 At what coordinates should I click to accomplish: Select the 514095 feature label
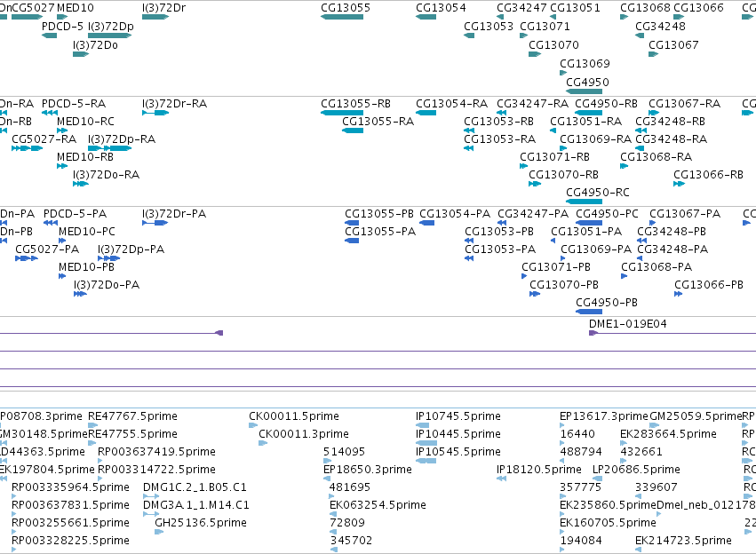(344, 452)
